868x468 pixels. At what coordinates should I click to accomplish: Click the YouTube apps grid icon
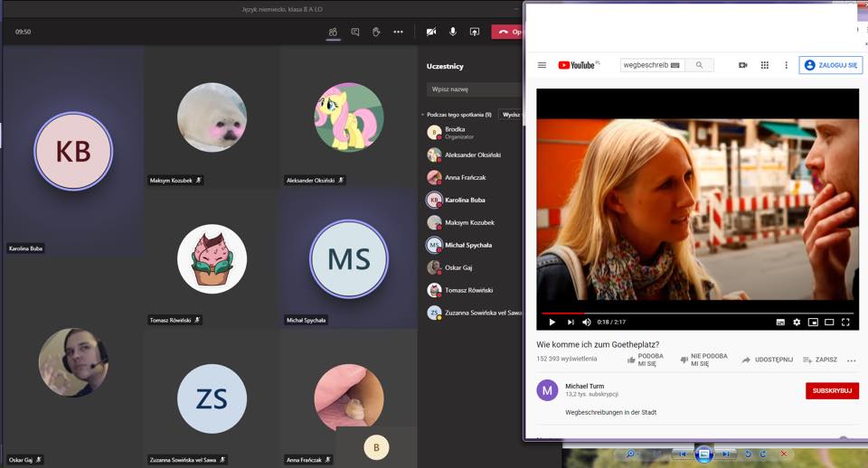pos(764,65)
